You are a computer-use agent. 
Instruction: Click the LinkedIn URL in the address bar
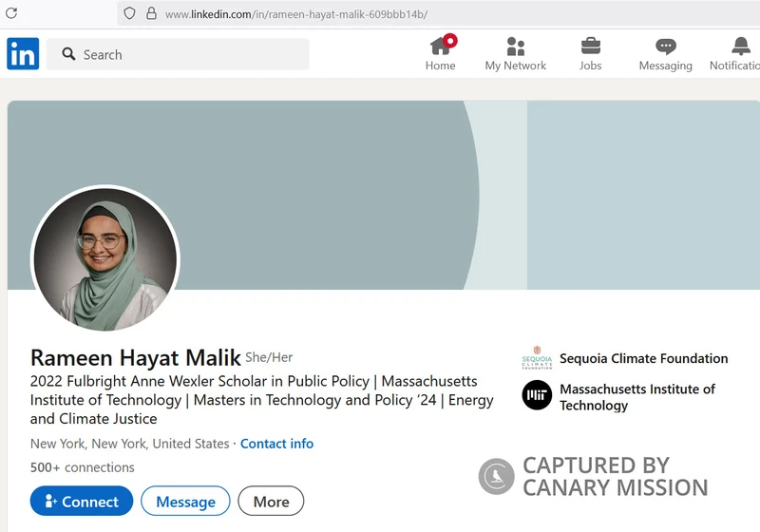point(296,14)
